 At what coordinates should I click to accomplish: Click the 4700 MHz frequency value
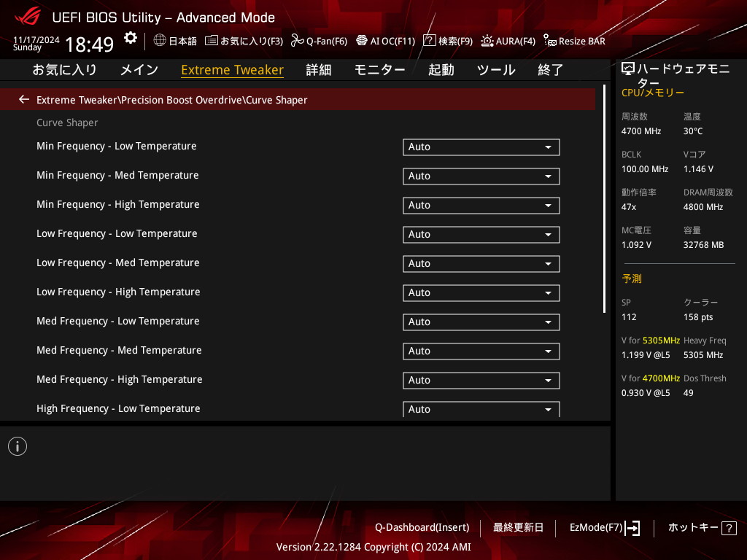pyautogui.click(x=640, y=131)
